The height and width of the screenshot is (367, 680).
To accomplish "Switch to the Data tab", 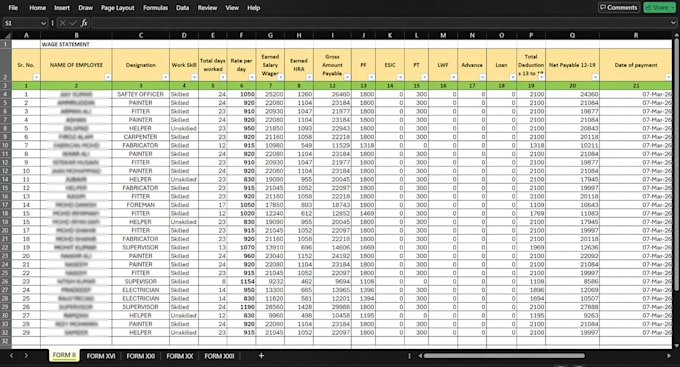I will pos(182,8).
